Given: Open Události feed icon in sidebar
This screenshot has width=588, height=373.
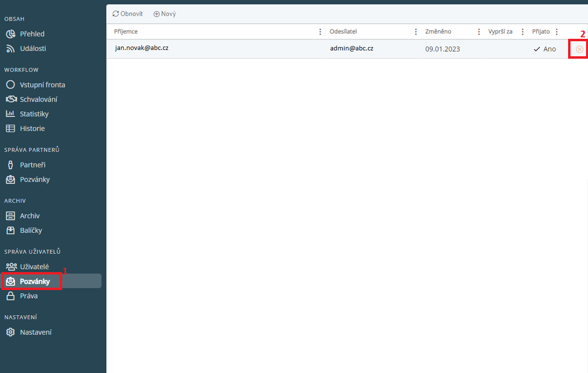Looking at the screenshot, I should (11, 49).
